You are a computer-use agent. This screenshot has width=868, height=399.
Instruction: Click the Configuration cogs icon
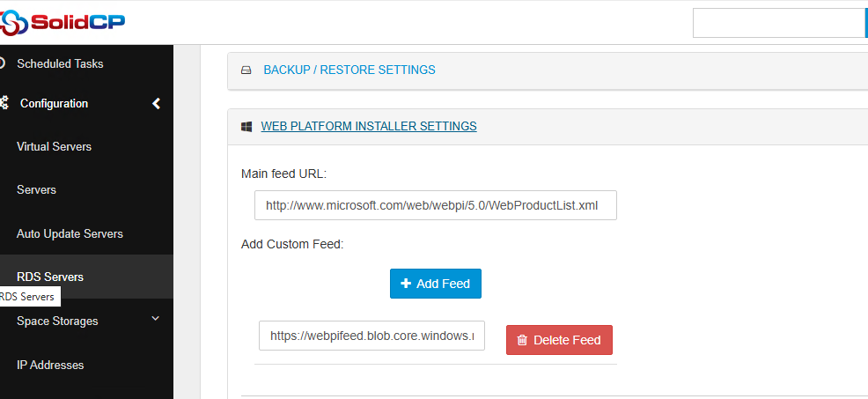[x=4, y=103]
